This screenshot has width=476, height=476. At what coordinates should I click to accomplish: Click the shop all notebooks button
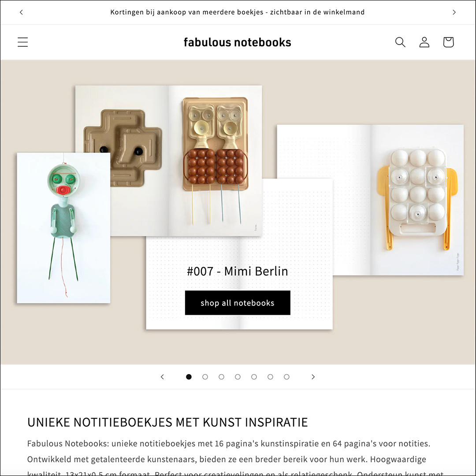(238, 303)
